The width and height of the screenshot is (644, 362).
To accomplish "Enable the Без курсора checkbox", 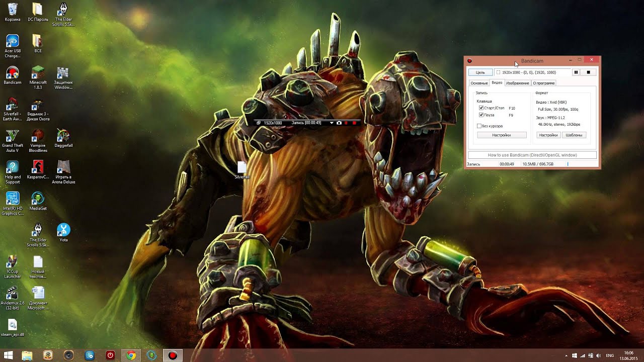I will pyautogui.click(x=479, y=126).
